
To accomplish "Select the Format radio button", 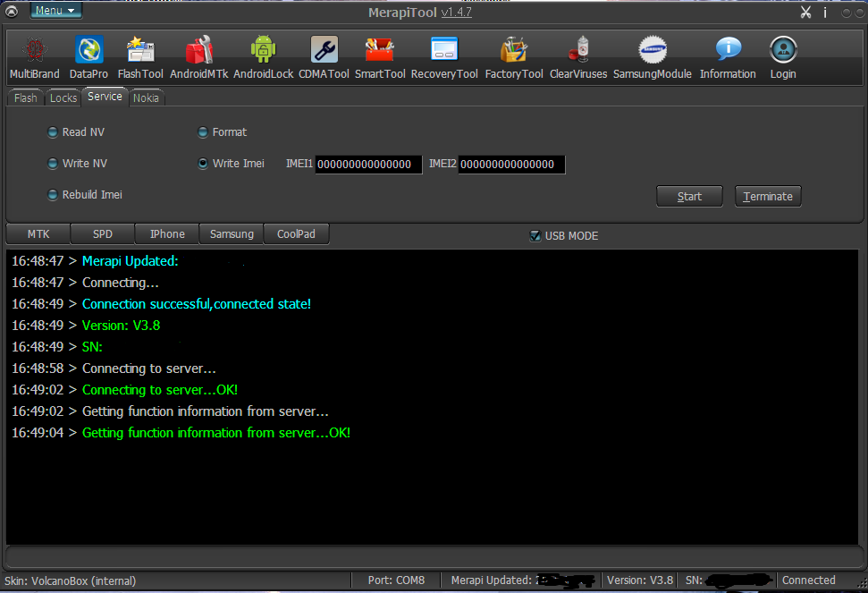I will pos(203,132).
